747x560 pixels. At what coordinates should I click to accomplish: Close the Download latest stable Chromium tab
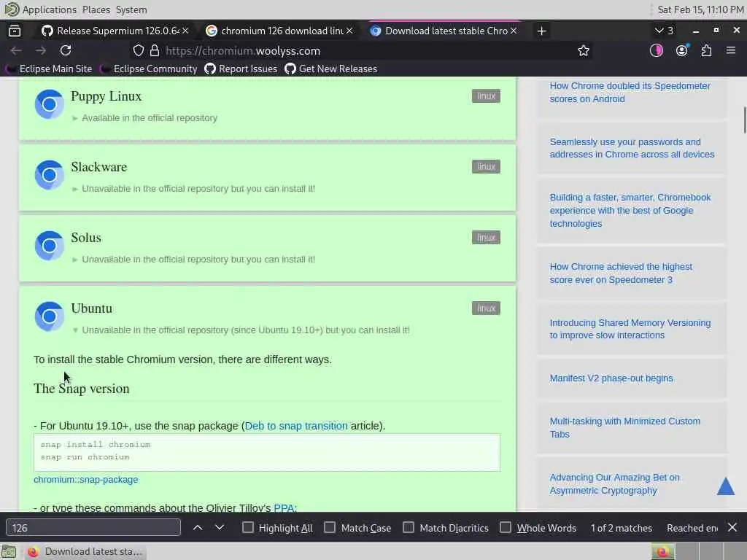[x=513, y=31]
